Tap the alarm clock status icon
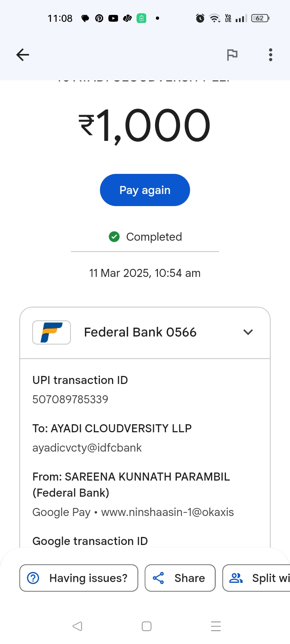This screenshot has width=290, height=644. (x=200, y=18)
